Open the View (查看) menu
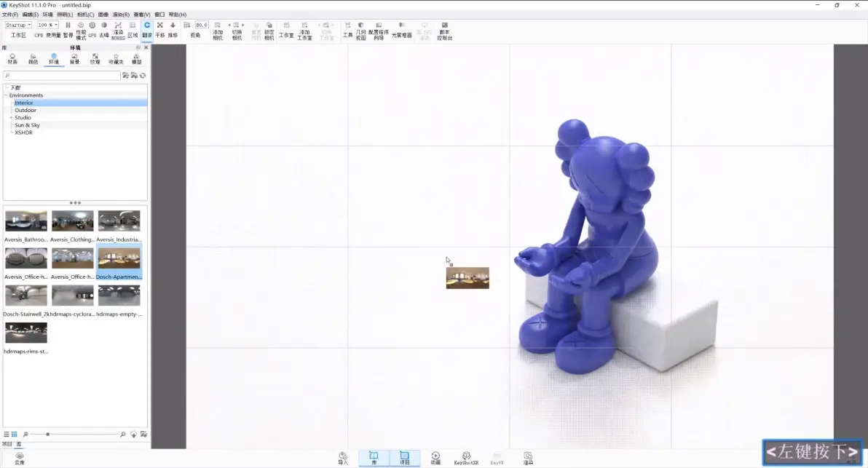This screenshot has height=468, width=868. click(x=142, y=15)
